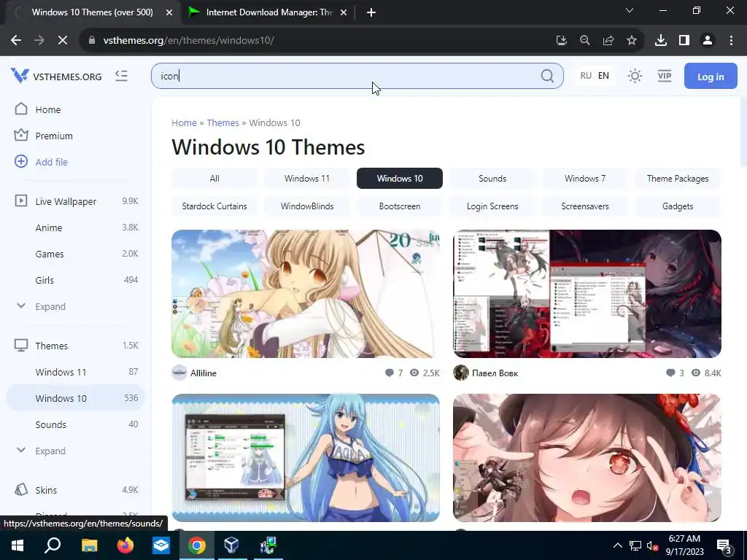Screen dimensions: 747x560
Task: Open the red and black anime theme thumbnail
Action: click(x=587, y=294)
